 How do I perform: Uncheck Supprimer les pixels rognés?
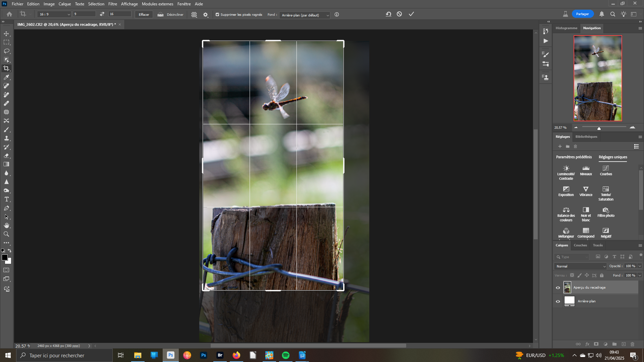pyautogui.click(x=217, y=14)
